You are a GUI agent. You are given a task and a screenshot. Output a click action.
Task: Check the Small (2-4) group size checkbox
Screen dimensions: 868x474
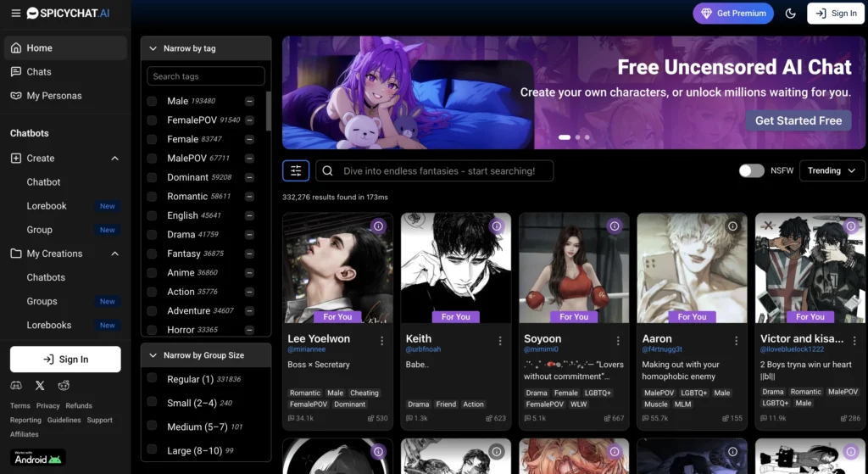(x=152, y=401)
